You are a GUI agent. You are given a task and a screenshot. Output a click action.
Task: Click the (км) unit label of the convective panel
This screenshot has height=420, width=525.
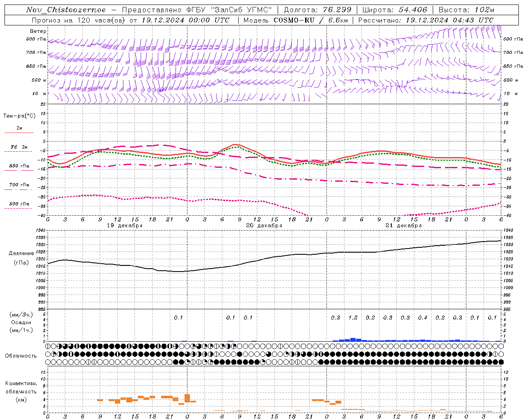pos(21,399)
